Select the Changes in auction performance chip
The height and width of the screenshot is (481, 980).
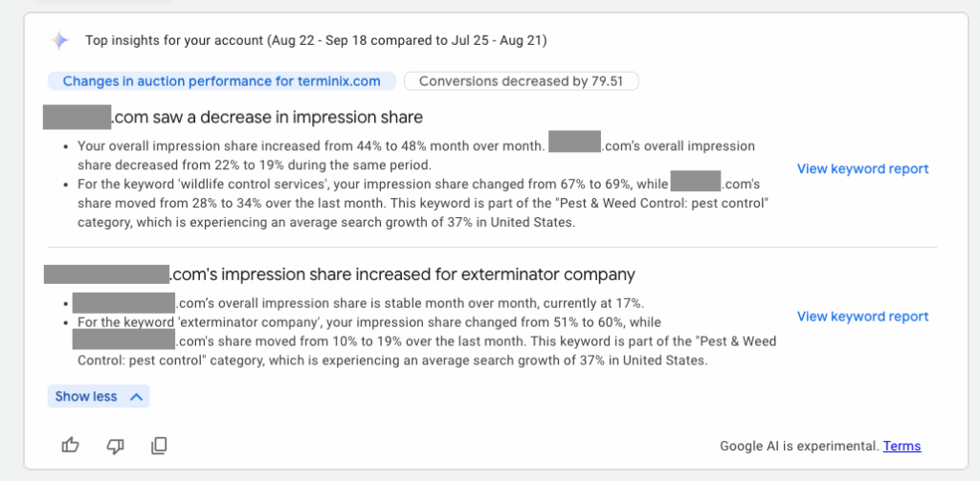pos(221,81)
